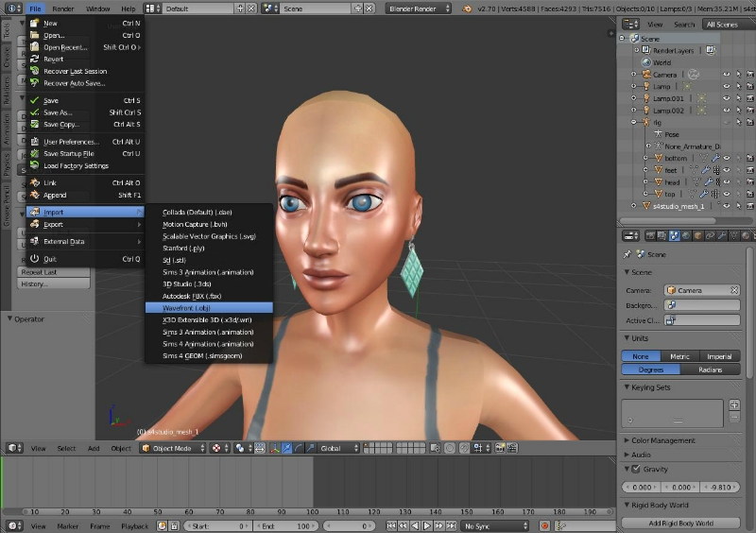Click the Add Rigid Body World button

(x=679, y=523)
